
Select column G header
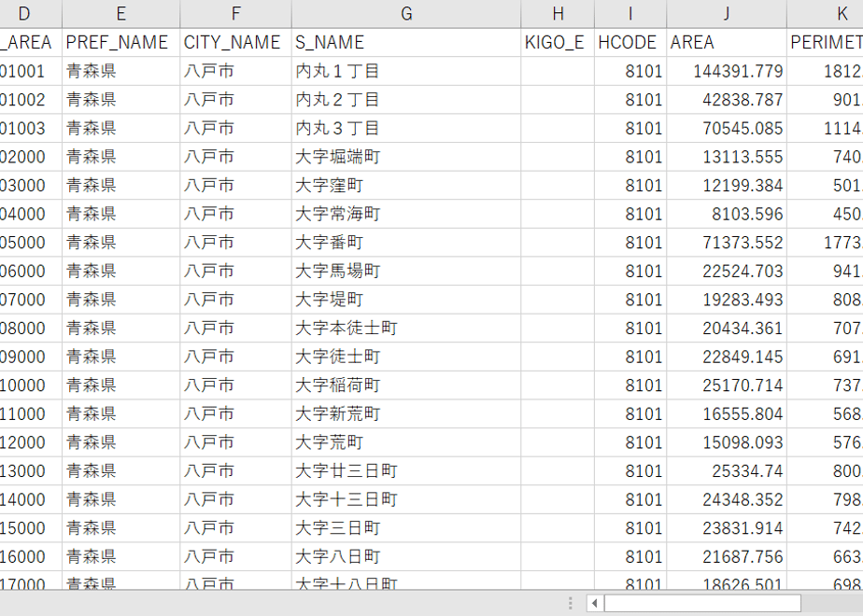tap(406, 14)
